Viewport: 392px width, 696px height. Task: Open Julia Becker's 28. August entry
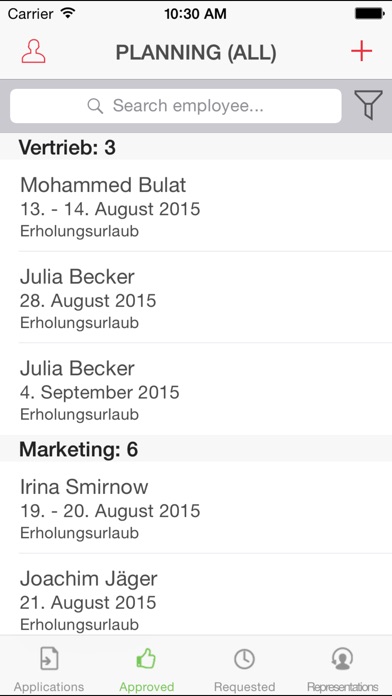(196, 297)
